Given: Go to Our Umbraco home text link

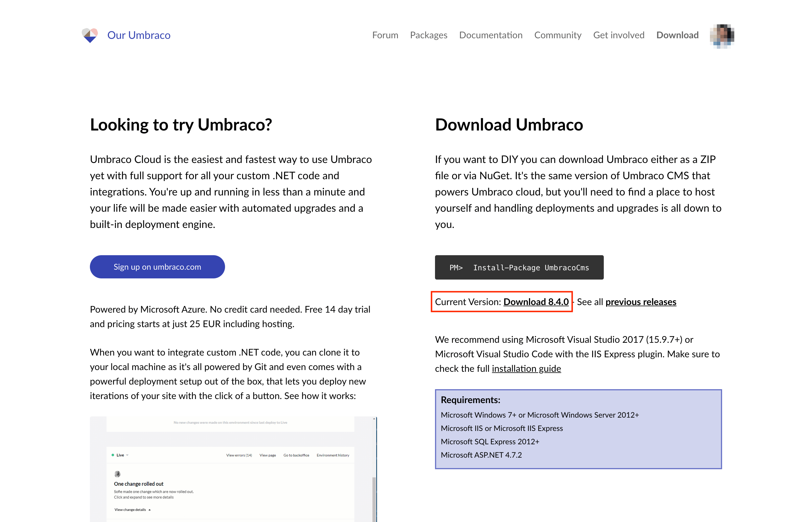Looking at the screenshot, I should click(x=139, y=35).
